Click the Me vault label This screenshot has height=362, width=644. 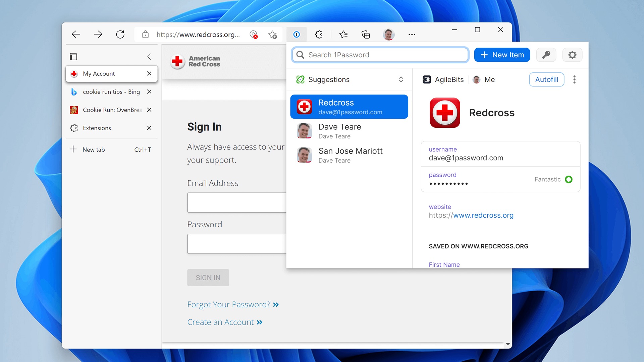(484, 79)
